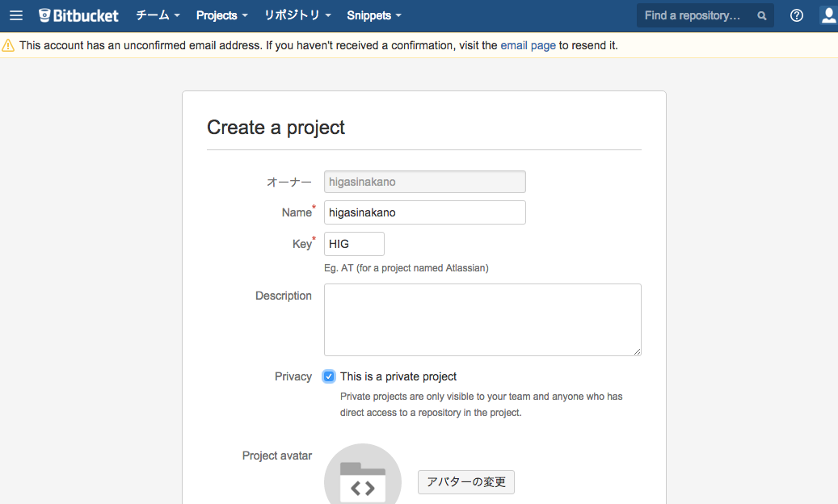Click inside the Description textarea
The height and width of the screenshot is (504, 838).
[x=482, y=319]
